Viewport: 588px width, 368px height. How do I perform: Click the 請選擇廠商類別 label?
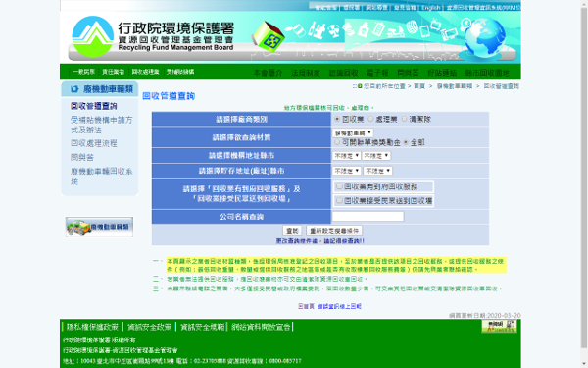[241, 119]
